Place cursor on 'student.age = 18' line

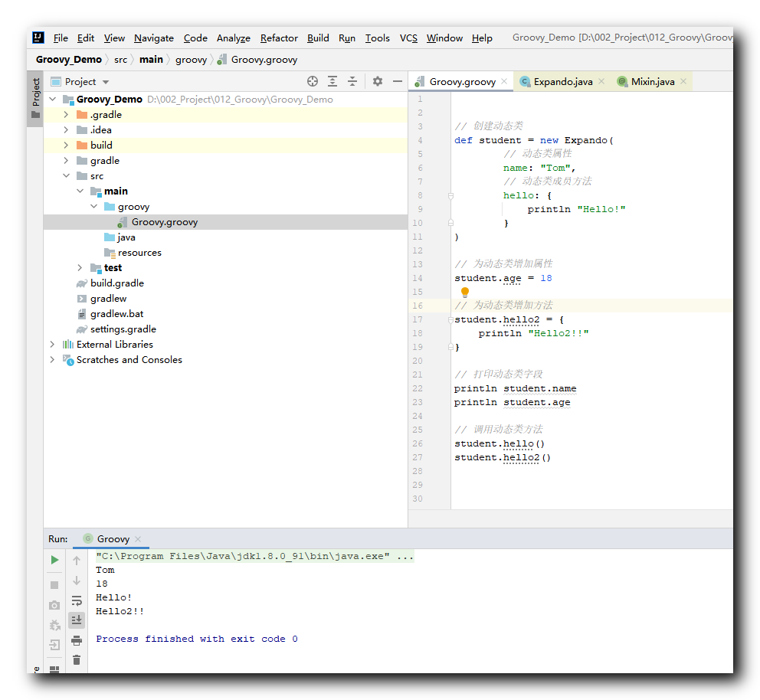click(503, 278)
